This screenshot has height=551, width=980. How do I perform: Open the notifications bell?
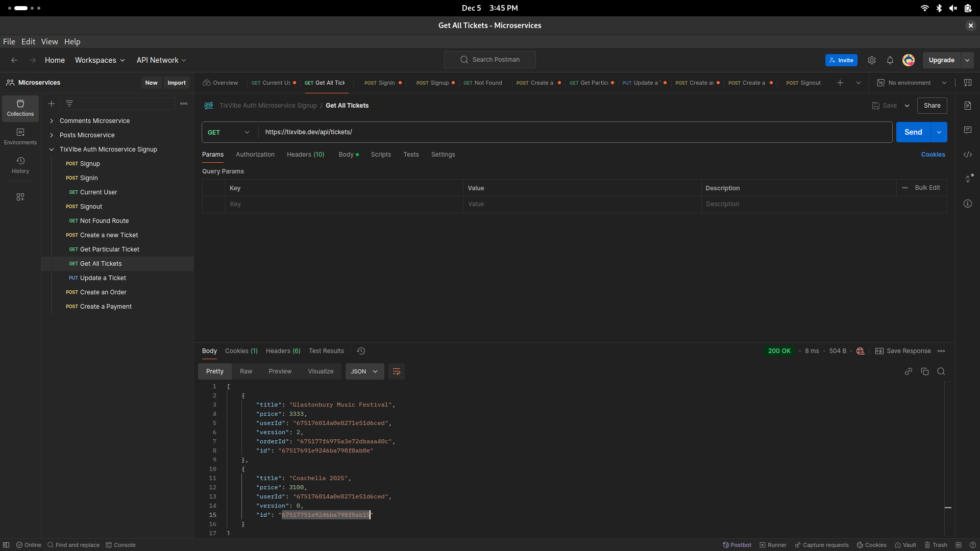click(x=890, y=60)
